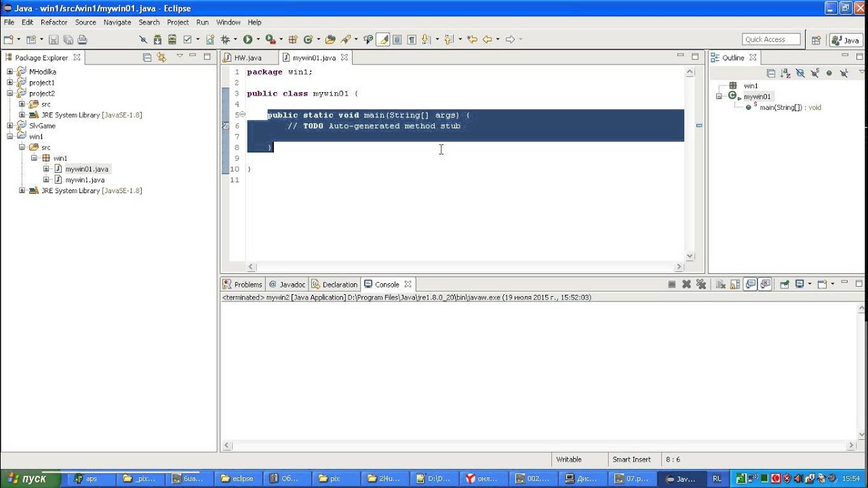This screenshot has width=868, height=488.
Task: Open the Project menu
Action: click(x=178, y=22)
